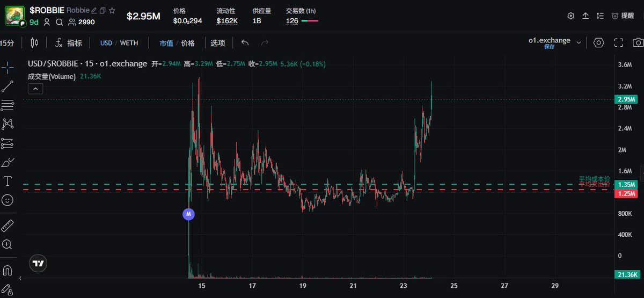Screen dimensions: 644x298
Task: Click the 2.95M current price label
Action: click(626, 99)
